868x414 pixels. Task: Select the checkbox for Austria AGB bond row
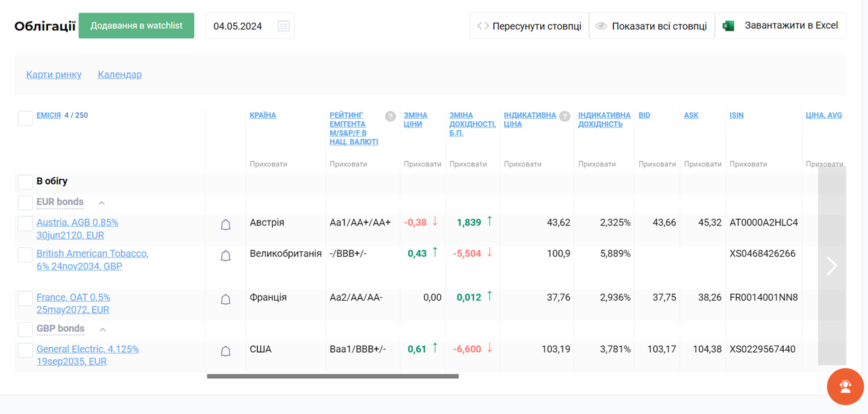coord(24,223)
